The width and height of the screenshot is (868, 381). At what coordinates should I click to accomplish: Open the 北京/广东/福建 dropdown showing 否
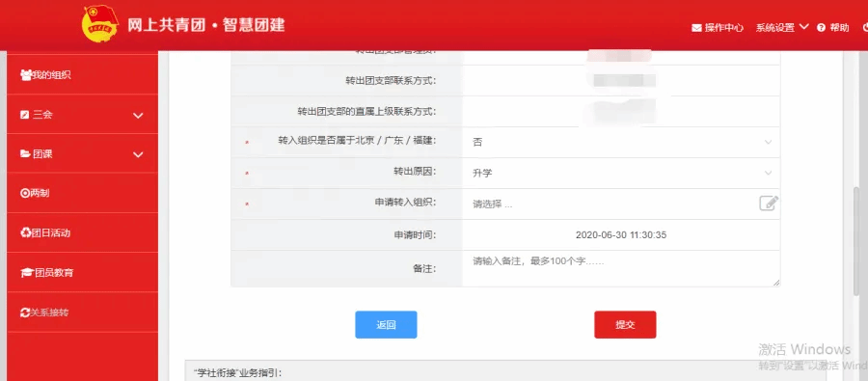pyautogui.click(x=621, y=142)
